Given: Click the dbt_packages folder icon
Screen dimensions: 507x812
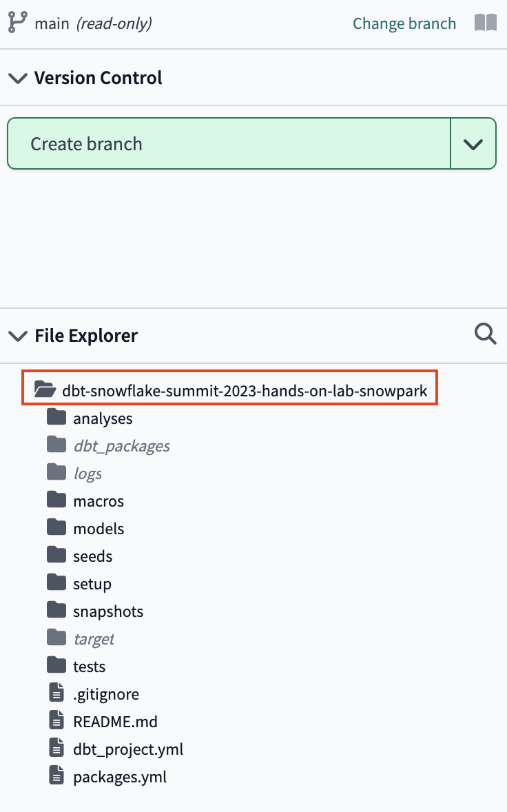Looking at the screenshot, I should 56,444.
